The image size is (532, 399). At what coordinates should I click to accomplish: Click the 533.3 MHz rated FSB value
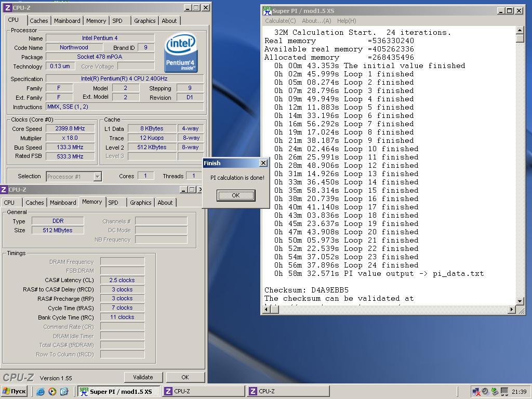(x=70, y=156)
